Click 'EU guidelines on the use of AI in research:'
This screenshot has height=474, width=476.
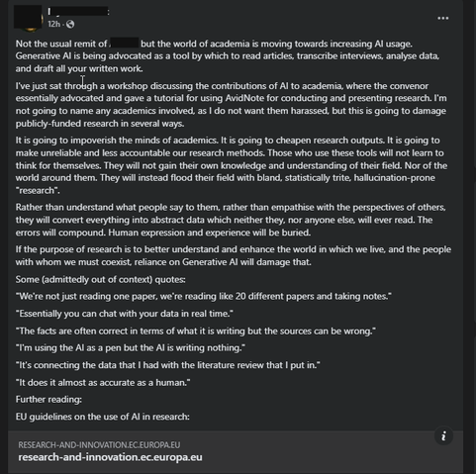click(103, 417)
